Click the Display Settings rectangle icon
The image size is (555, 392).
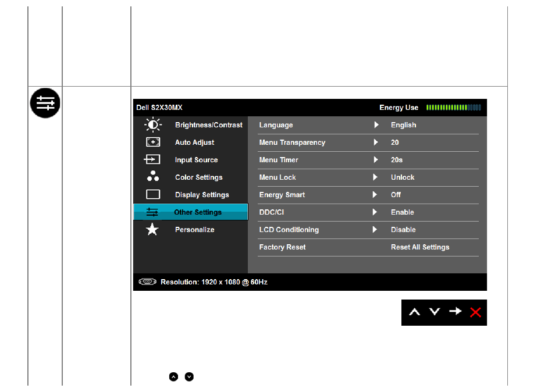153,195
